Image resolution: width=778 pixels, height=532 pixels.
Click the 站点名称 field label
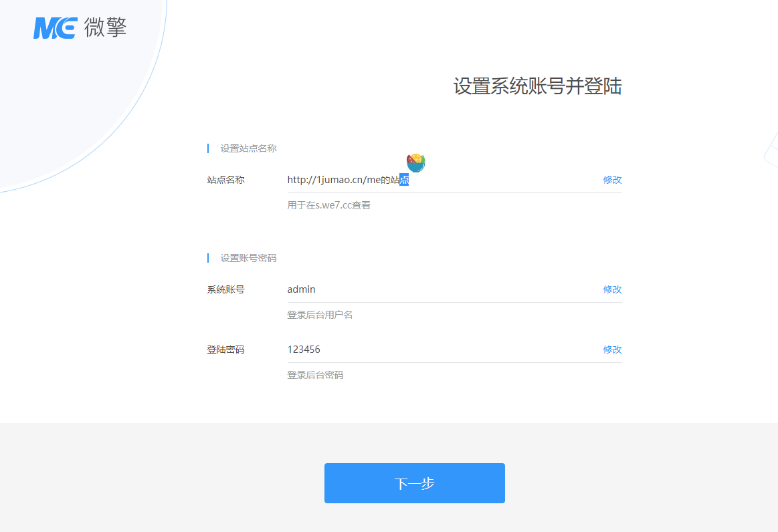click(x=225, y=180)
